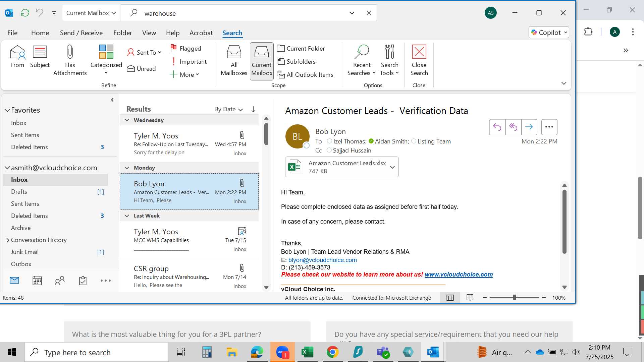Screen dimensions: 644x362
Task: Set scope to Current Folder
Action: point(301,48)
